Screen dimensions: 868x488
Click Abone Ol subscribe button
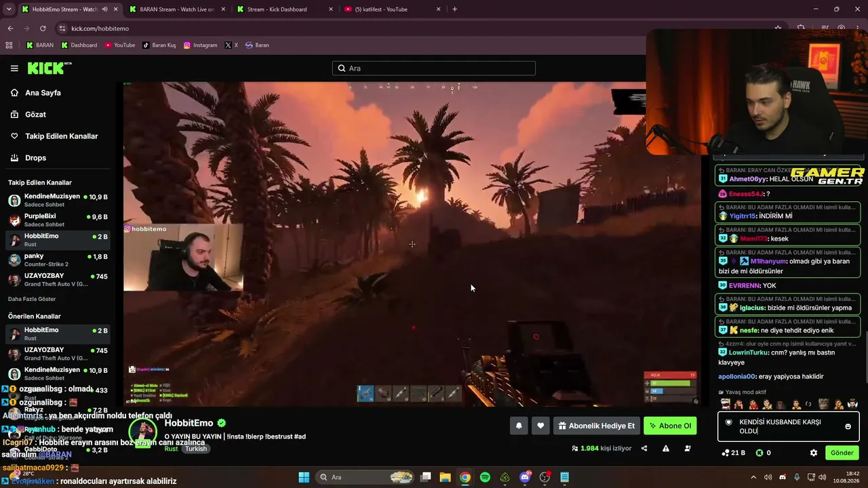(670, 426)
